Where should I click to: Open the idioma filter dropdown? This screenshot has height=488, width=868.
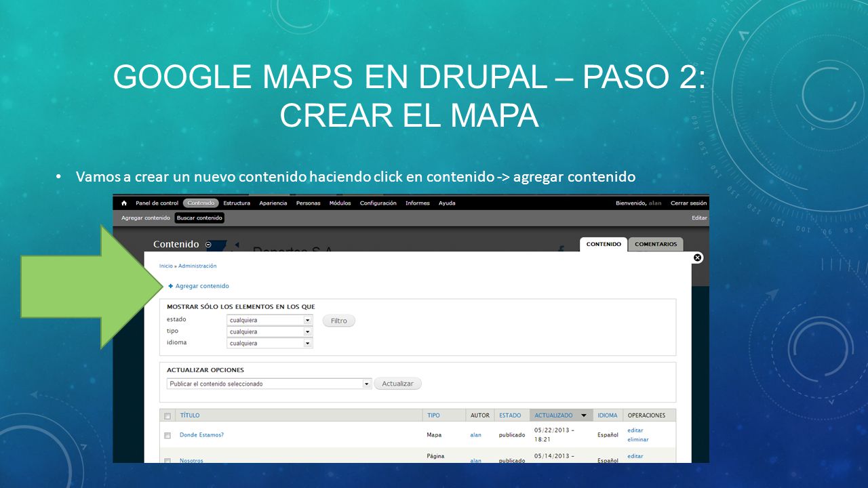(x=270, y=343)
